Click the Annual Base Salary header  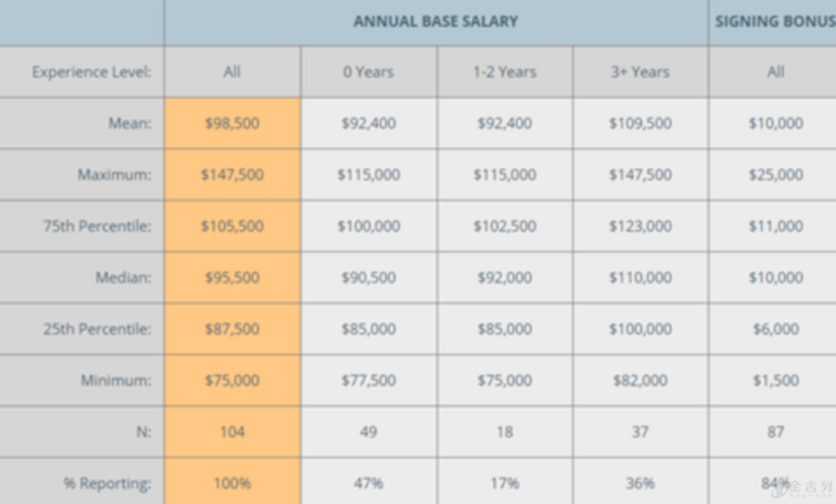436,22
